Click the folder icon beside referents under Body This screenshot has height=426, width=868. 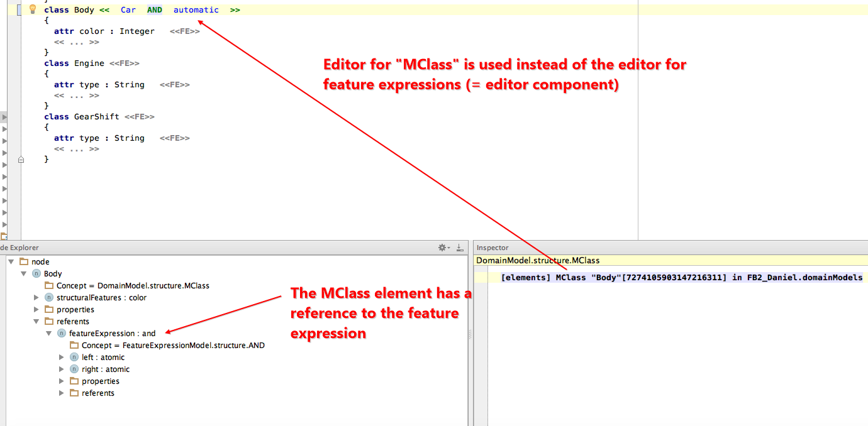pos(49,322)
